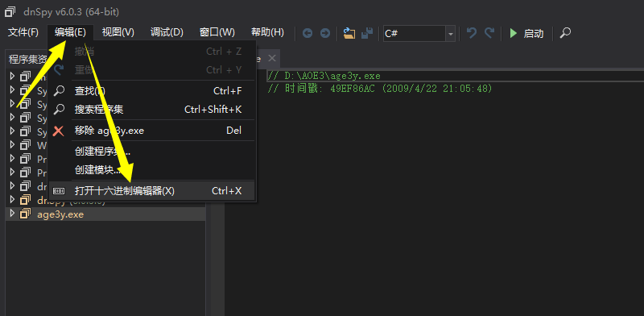This screenshot has width=644, height=316.
Task: Click the navigate back arrow icon
Action: [x=308, y=33]
